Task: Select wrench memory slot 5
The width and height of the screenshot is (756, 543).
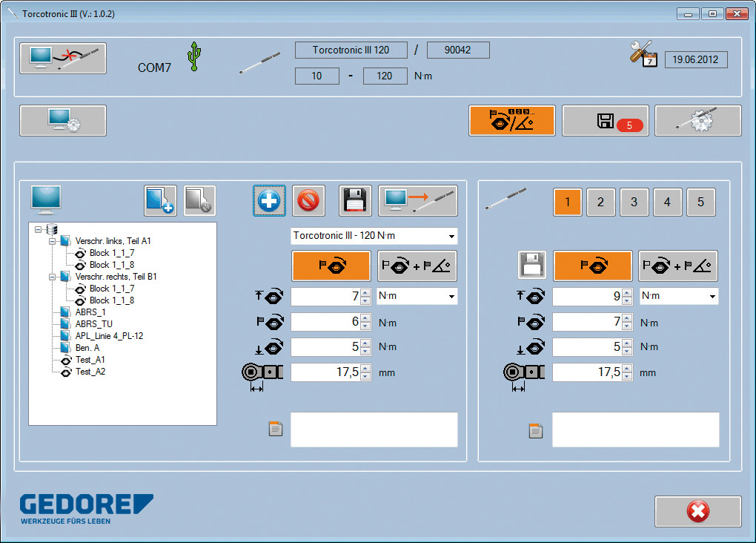Action: point(700,202)
